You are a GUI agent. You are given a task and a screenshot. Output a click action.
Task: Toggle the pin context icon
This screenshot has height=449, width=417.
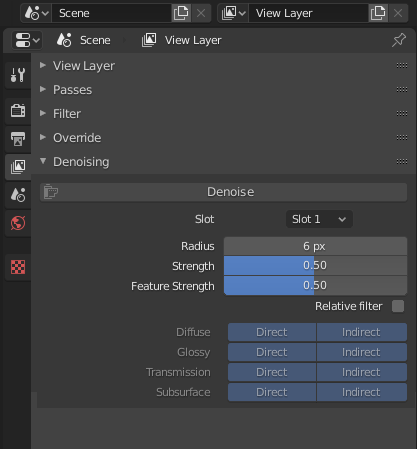coord(399,40)
